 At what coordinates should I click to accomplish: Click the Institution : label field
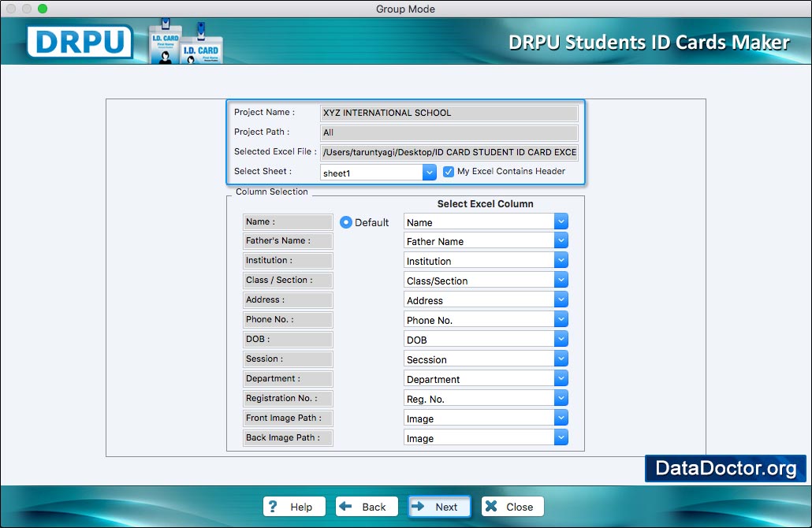click(x=288, y=260)
